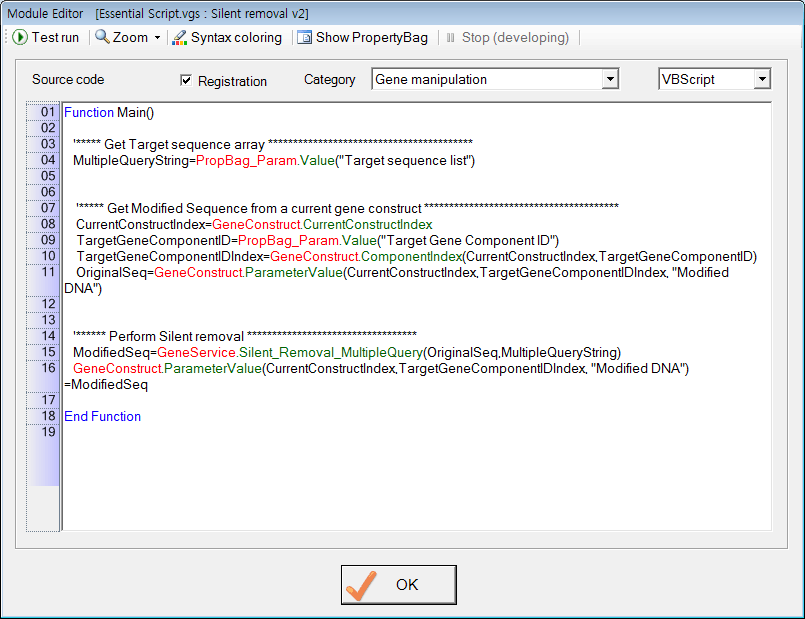Click the toolbar grip handle at left edge

pos(6,37)
